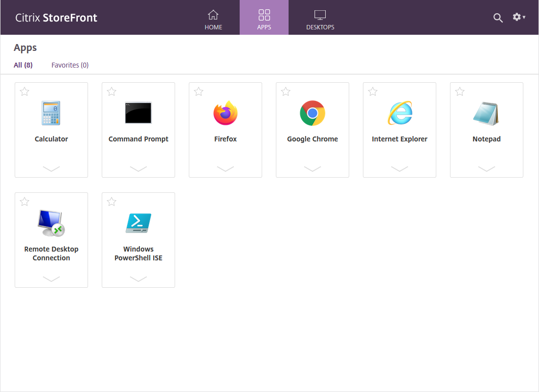Viewport: 539px width, 392px height.
Task: Launch the Remote Desktop Connection icon
Action: point(51,224)
